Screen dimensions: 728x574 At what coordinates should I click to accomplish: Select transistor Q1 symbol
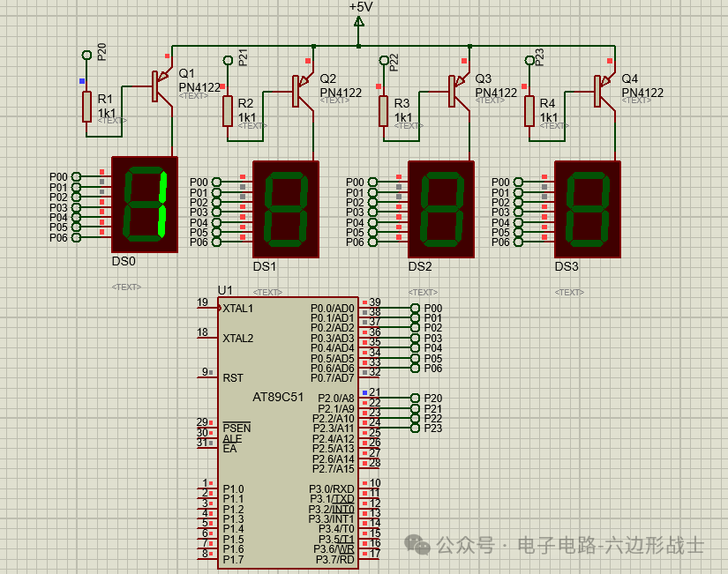(x=161, y=86)
